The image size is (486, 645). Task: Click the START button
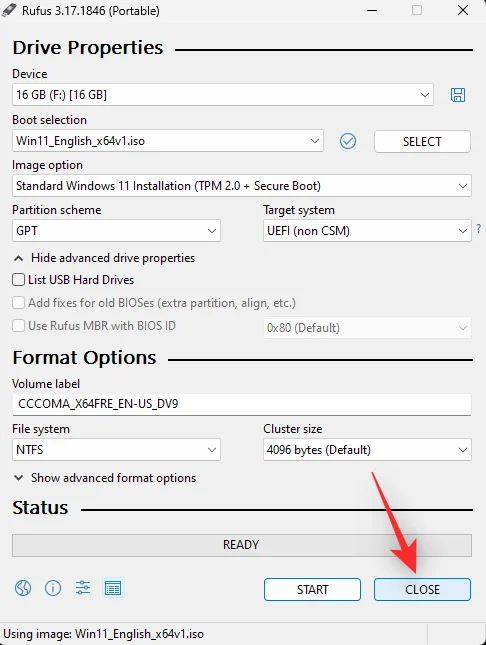[312, 589]
